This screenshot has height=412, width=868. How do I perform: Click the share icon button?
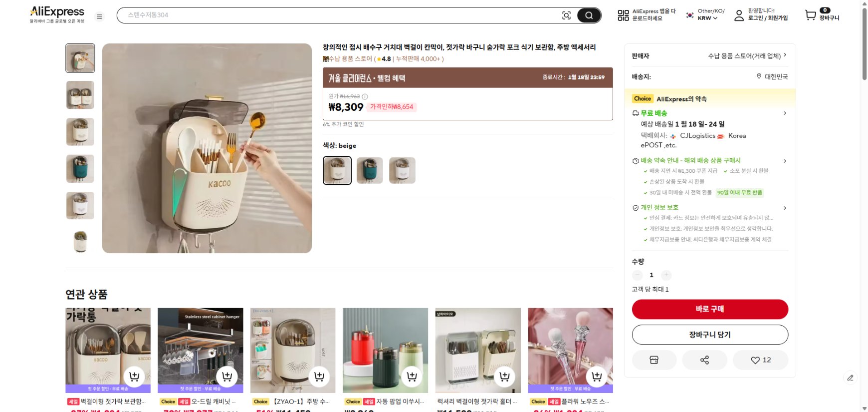pos(704,360)
